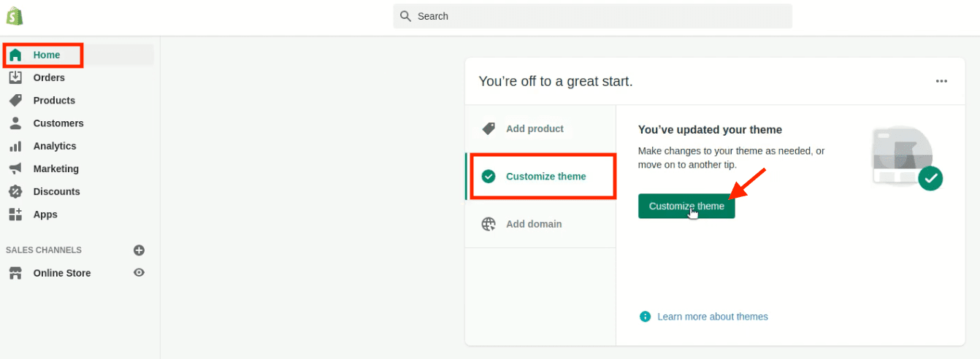Open Analytics bar chart icon

[x=15, y=146]
